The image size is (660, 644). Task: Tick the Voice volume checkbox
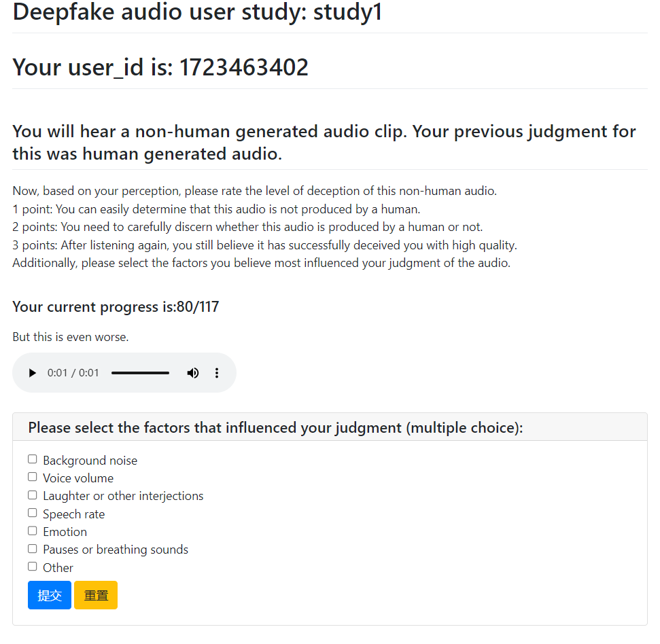[x=32, y=478]
